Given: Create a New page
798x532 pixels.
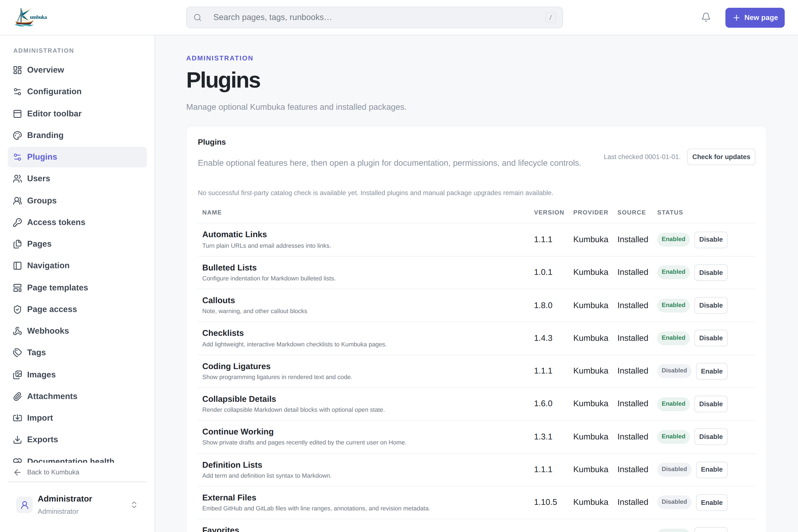Looking at the screenshot, I should pos(755,18).
